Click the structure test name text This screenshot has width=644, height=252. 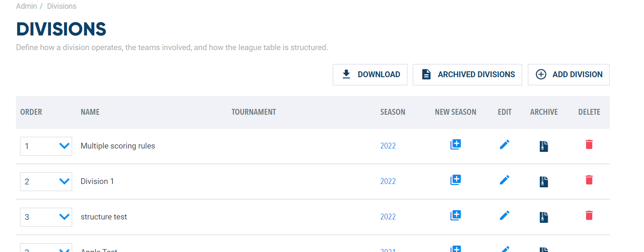click(104, 217)
